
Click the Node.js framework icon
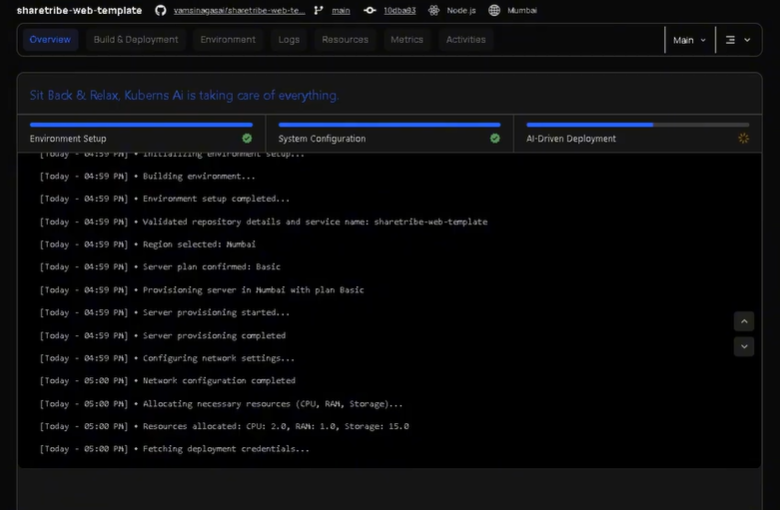(434, 10)
